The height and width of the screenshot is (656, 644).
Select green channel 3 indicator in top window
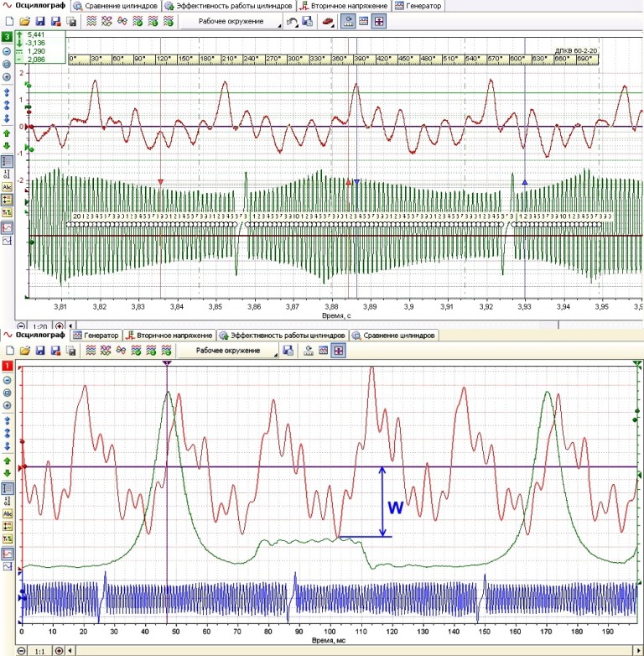pyautogui.click(x=7, y=37)
